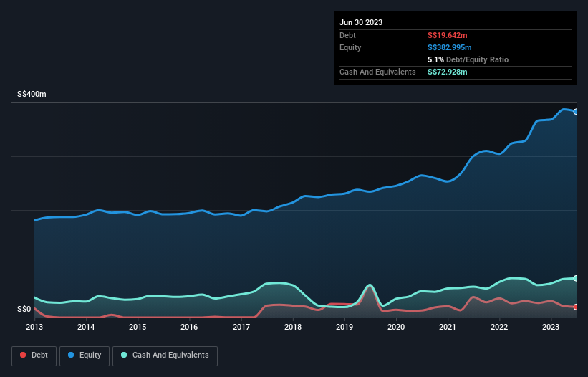Click the 2022 x-axis label
Image resolution: width=588 pixels, height=377 pixels.
(x=499, y=327)
